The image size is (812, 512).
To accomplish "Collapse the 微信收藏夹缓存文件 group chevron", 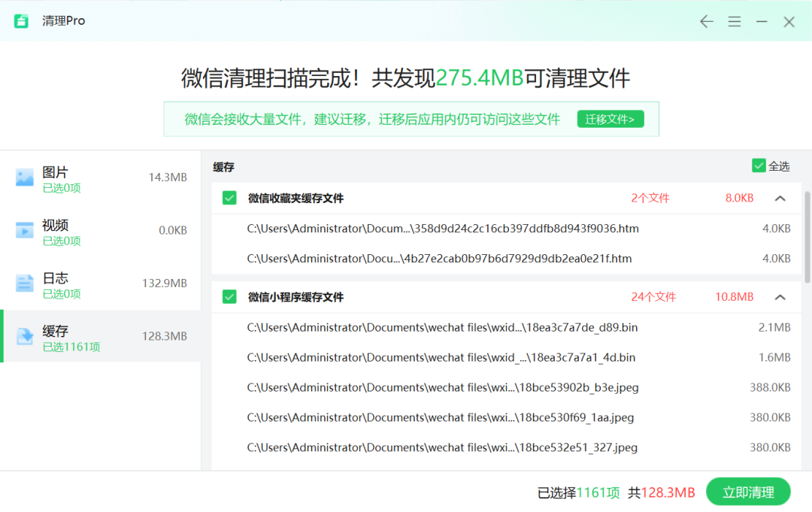I will point(780,198).
